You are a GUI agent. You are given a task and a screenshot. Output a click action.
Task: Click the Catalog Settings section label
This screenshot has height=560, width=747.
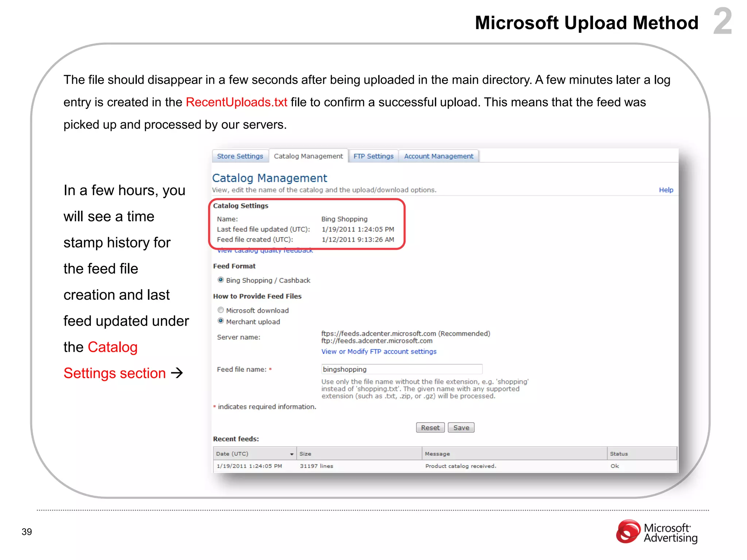[241, 206]
